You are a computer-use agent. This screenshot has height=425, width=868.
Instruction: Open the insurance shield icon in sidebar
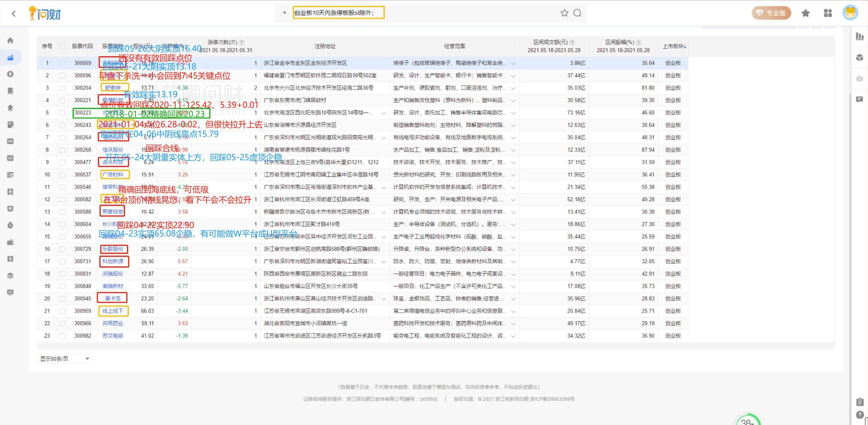pos(10,209)
